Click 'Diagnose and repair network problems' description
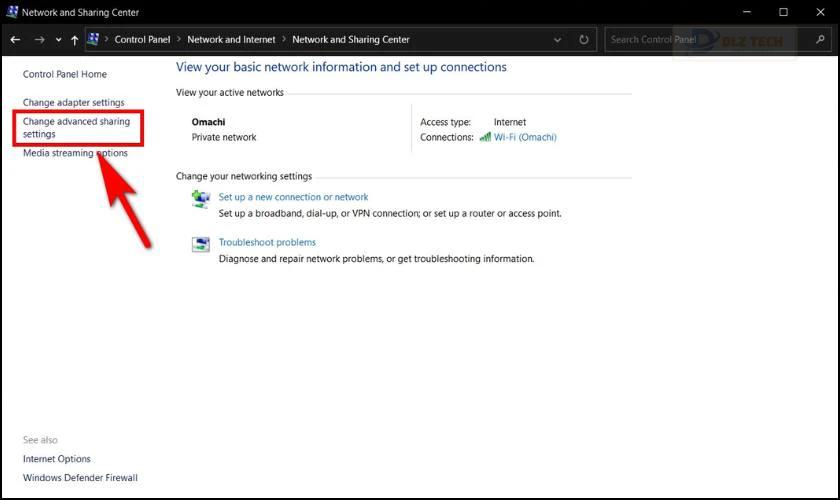Image resolution: width=840 pixels, height=500 pixels. 376,259
